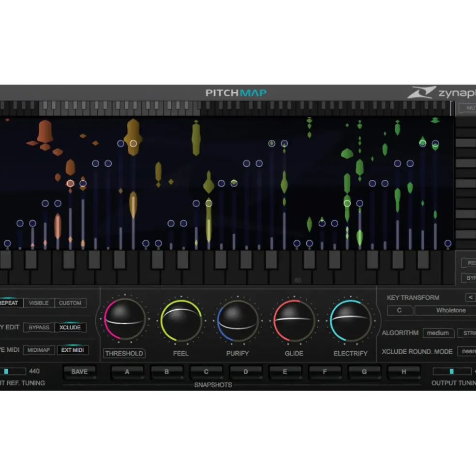Enable MIDIMAP mode

(39, 350)
